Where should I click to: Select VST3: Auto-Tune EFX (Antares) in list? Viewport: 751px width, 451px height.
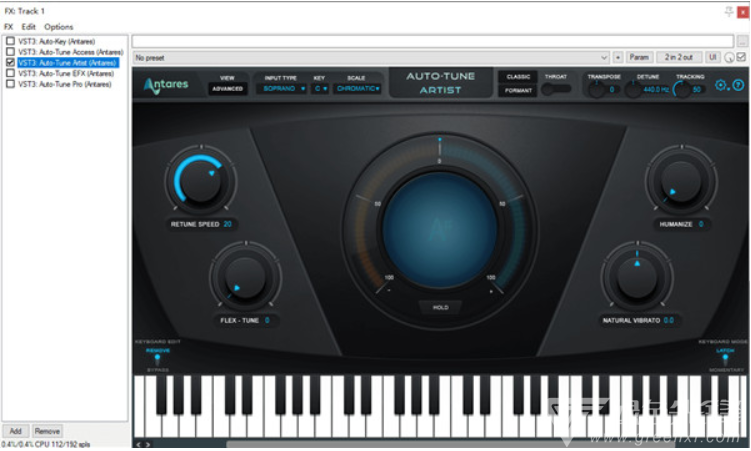pos(66,73)
